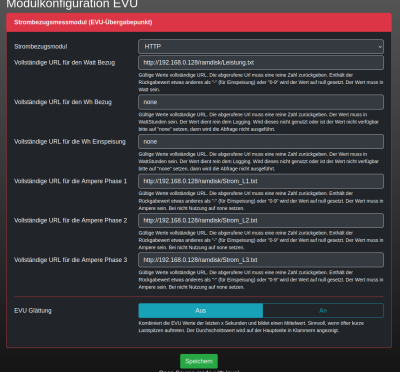400x372 pixels.
Task: Select the Ampere Phase 3 URL field
Action: tap(261, 260)
